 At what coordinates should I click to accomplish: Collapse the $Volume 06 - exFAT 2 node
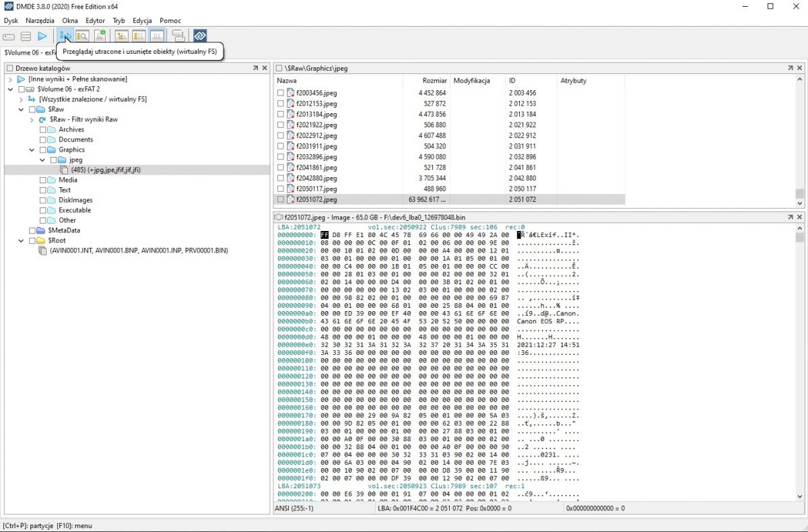tap(10, 89)
